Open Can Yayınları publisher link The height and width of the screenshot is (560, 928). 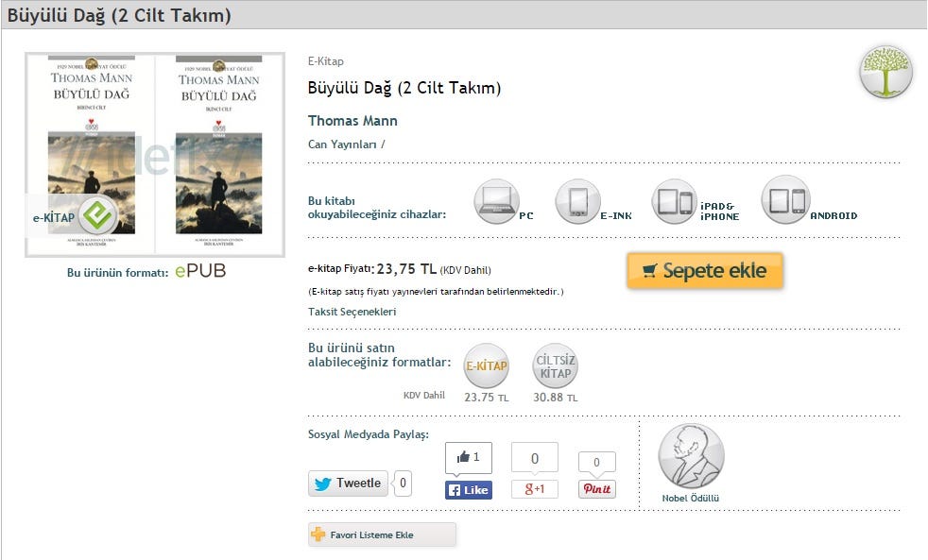point(342,144)
